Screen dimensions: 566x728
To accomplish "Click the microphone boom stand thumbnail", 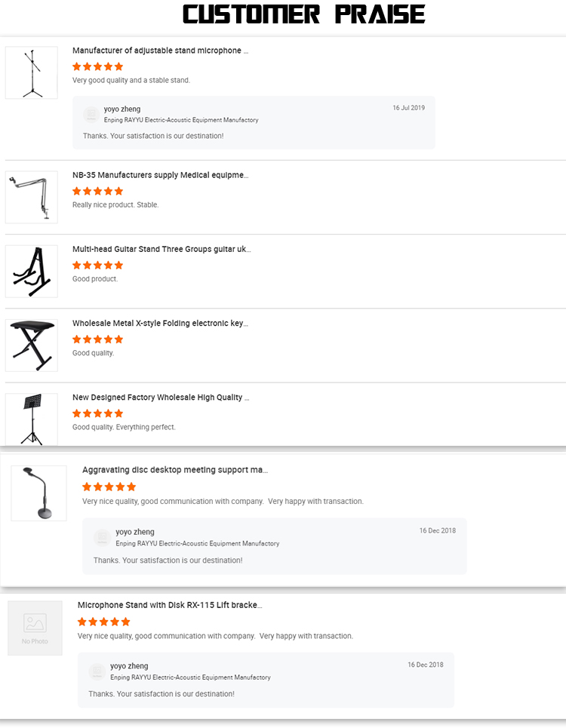I will click(x=32, y=73).
